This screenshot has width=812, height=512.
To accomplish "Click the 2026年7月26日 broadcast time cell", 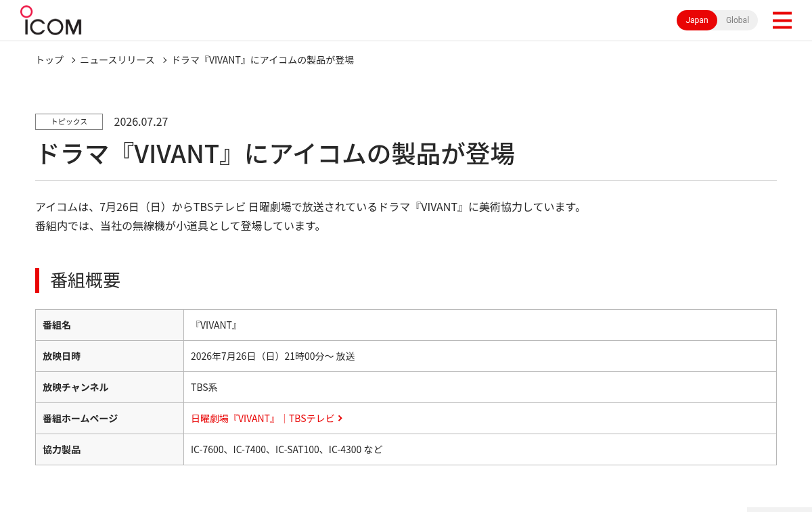I will 480,356.
